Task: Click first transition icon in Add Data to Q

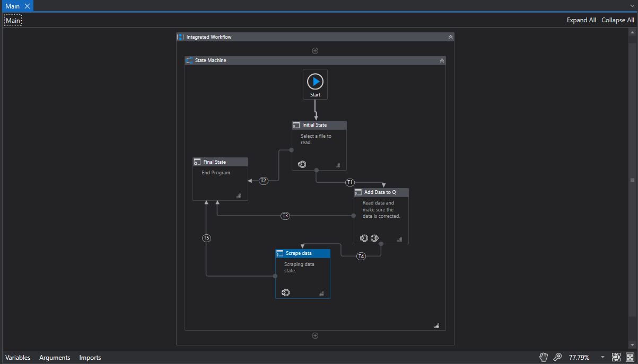Action: (x=364, y=238)
